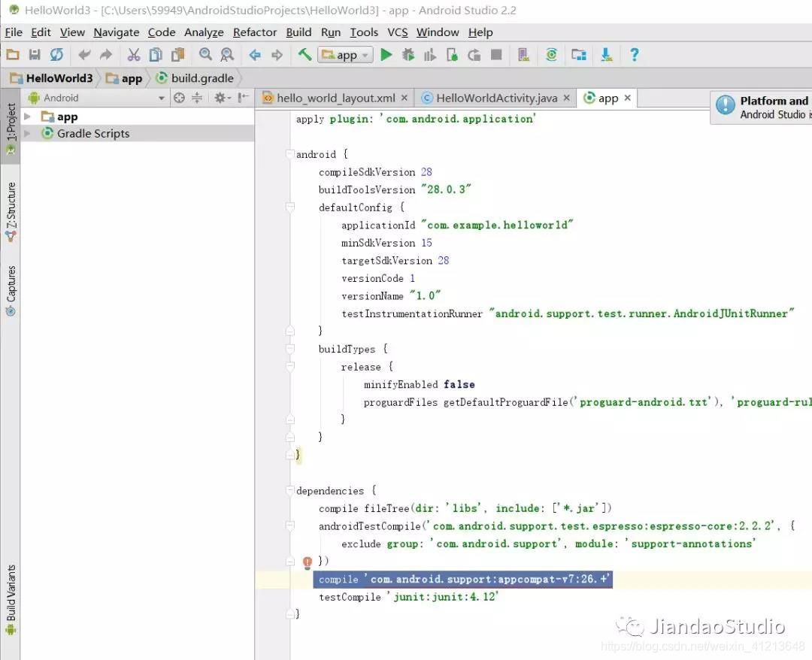Close the hello_world_layout.xml tab
This screenshot has width=812, height=660.
[404, 98]
